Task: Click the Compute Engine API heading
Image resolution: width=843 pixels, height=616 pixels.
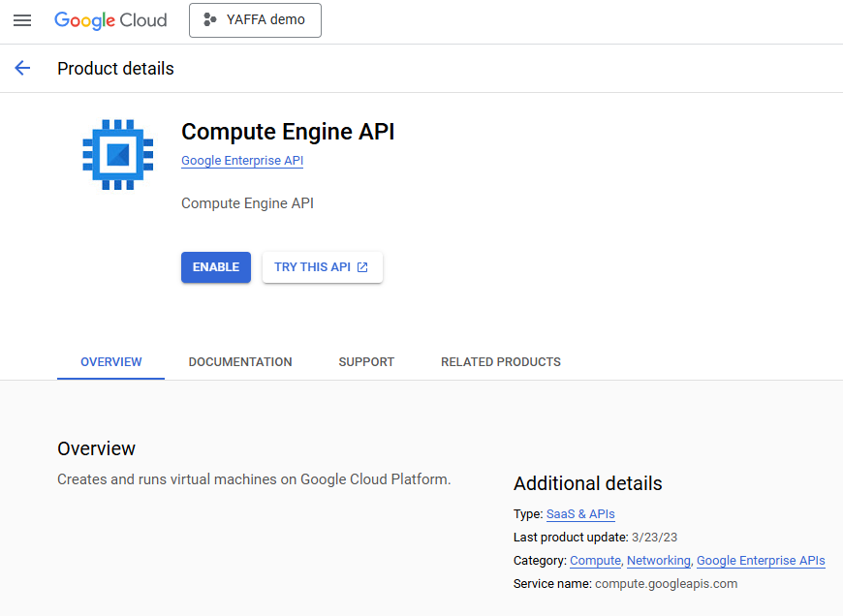Action: pyautogui.click(x=288, y=132)
